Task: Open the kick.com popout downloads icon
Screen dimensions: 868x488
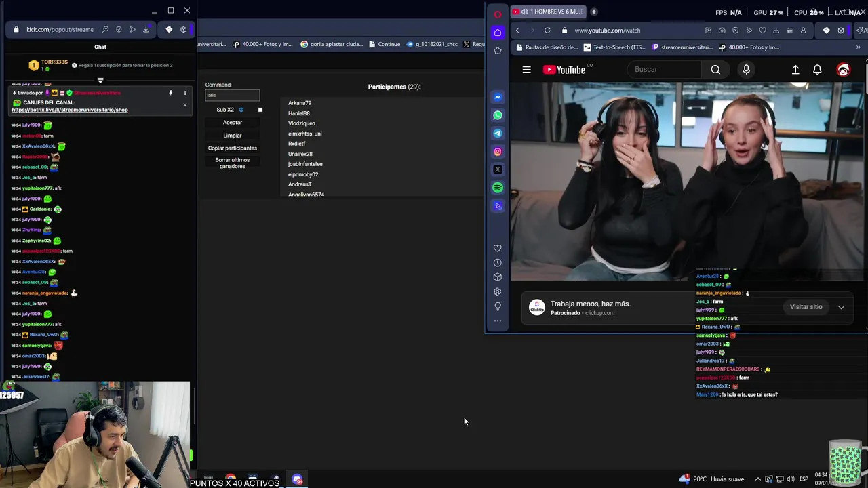Action: (146, 29)
